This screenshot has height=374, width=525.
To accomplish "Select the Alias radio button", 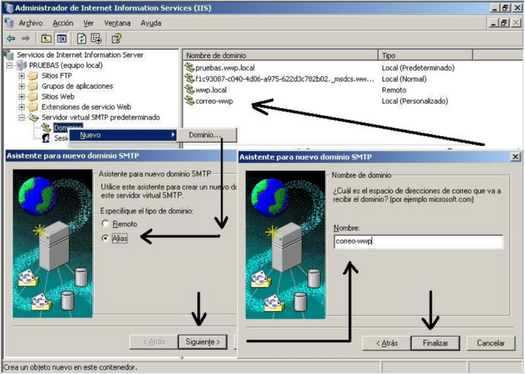I will point(105,238).
